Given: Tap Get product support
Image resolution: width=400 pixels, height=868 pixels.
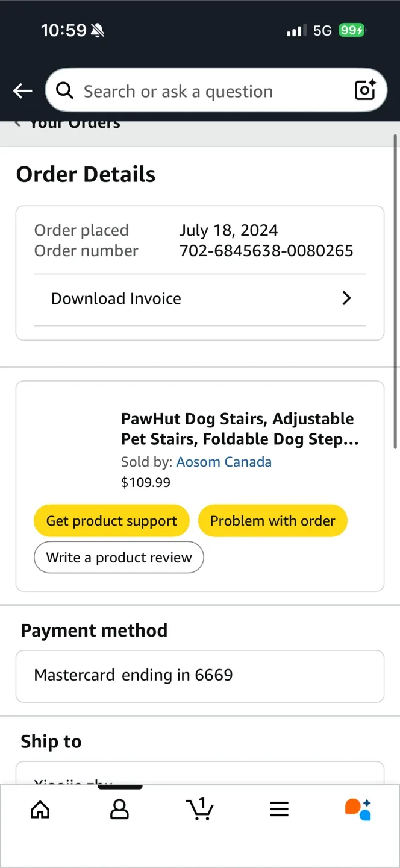Looking at the screenshot, I should click(x=111, y=520).
